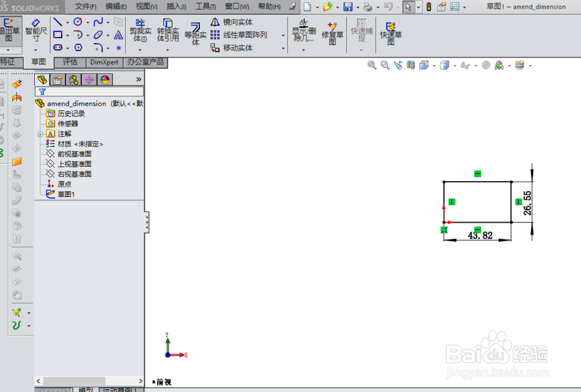
Task: Click Display/Delete Relations (显示/删除几何关系)
Action: (x=304, y=30)
